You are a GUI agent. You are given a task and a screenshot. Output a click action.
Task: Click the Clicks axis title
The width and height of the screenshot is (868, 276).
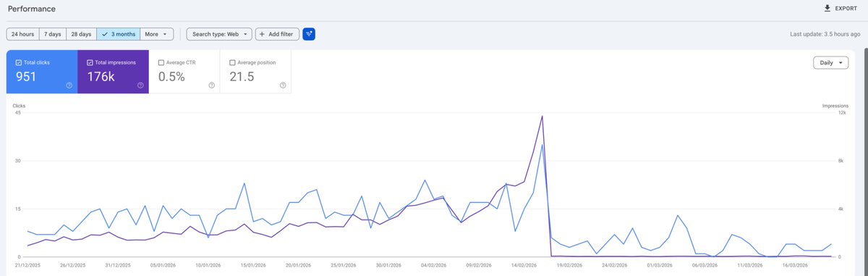tap(19, 106)
